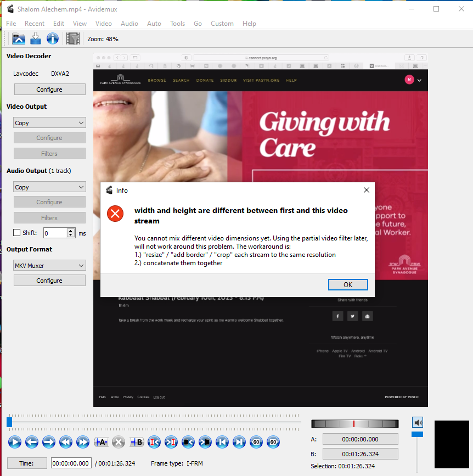Click the Save video toolbar icon
473x476 pixels.
[x=36, y=38]
